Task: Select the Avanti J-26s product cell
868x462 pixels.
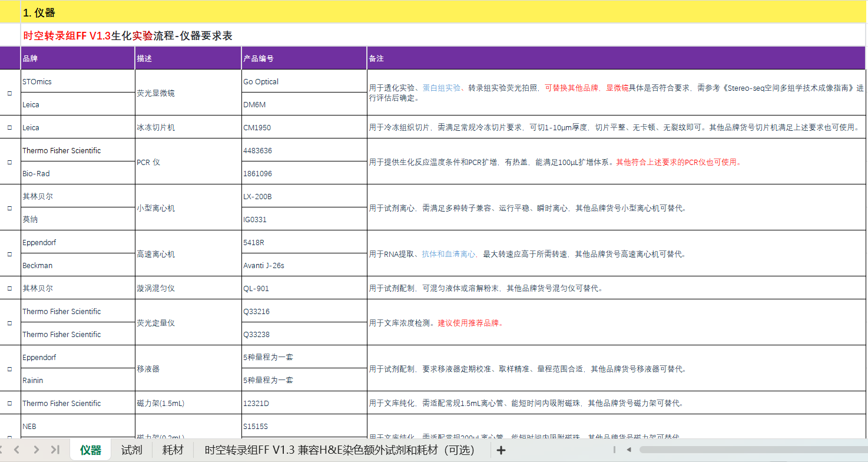Action: tap(304, 265)
